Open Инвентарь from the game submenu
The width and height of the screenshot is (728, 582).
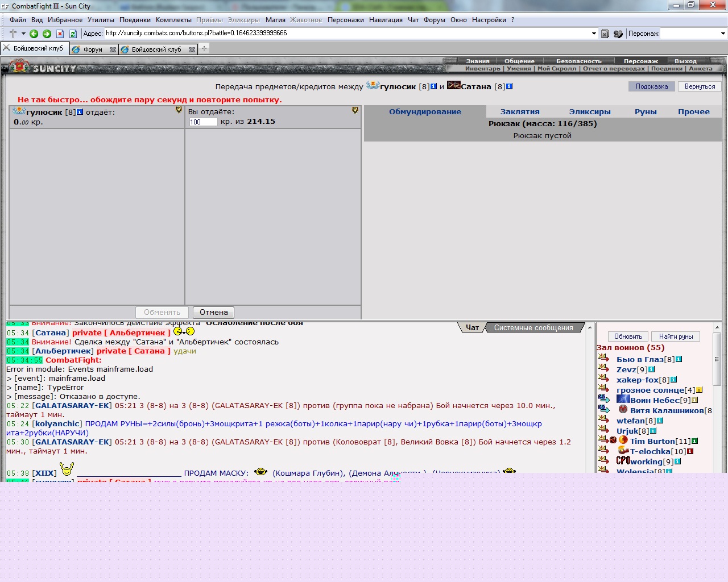(x=482, y=68)
